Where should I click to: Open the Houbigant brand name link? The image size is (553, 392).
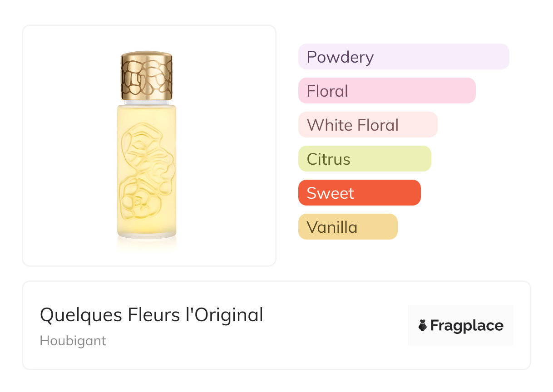73,341
